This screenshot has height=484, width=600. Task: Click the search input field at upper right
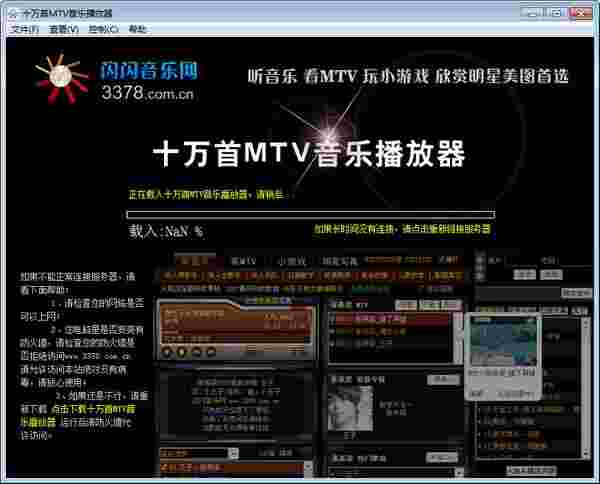(517, 293)
